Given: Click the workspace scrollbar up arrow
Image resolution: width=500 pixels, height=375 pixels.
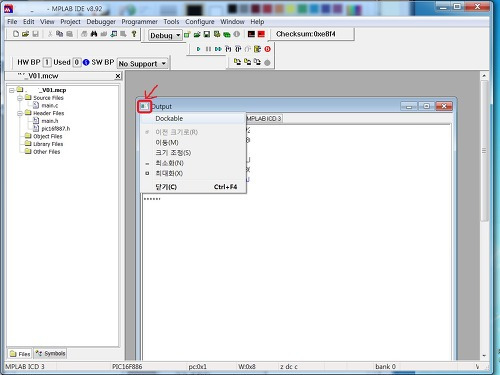Looking at the screenshot, I should click(484, 76).
